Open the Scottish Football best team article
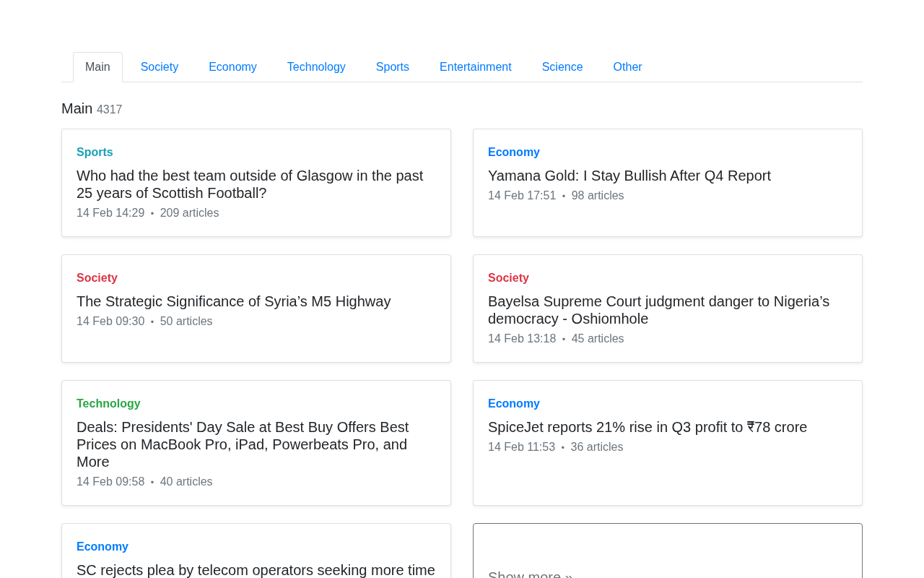This screenshot has height=578, width=924. pos(250,184)
